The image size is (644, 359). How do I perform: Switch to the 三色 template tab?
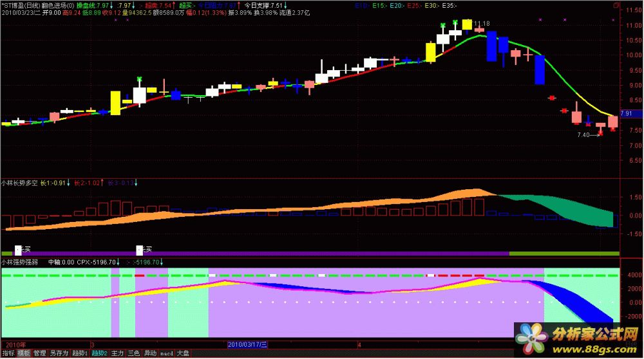(x=133, y=353)
